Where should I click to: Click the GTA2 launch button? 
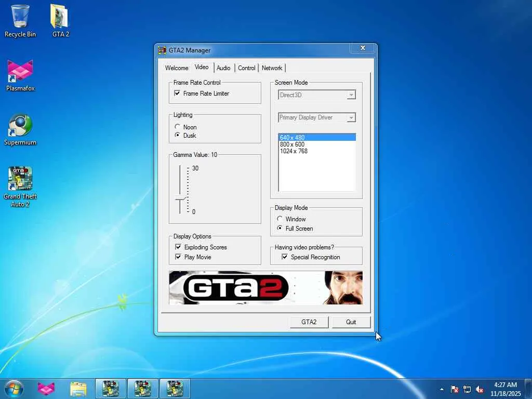point(309,322)
